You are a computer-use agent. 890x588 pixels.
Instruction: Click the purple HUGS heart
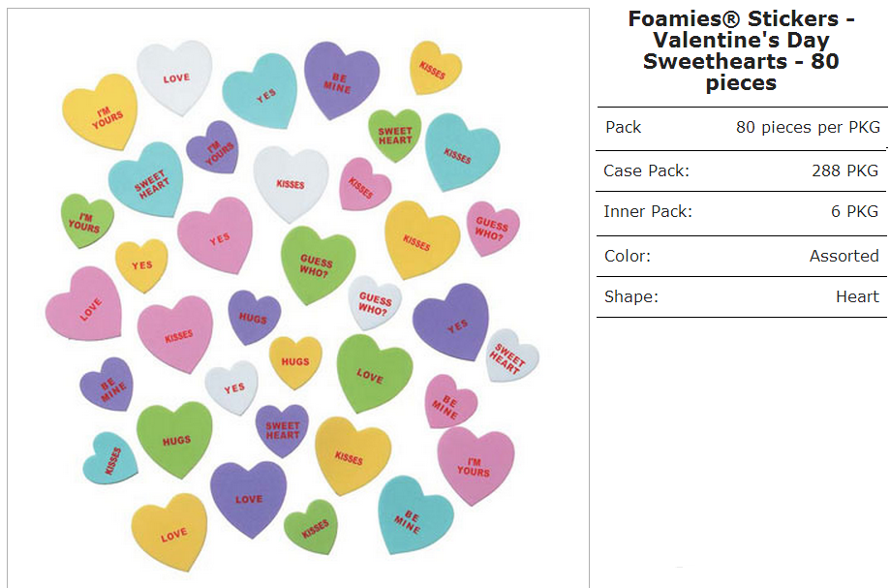(255, 317)
